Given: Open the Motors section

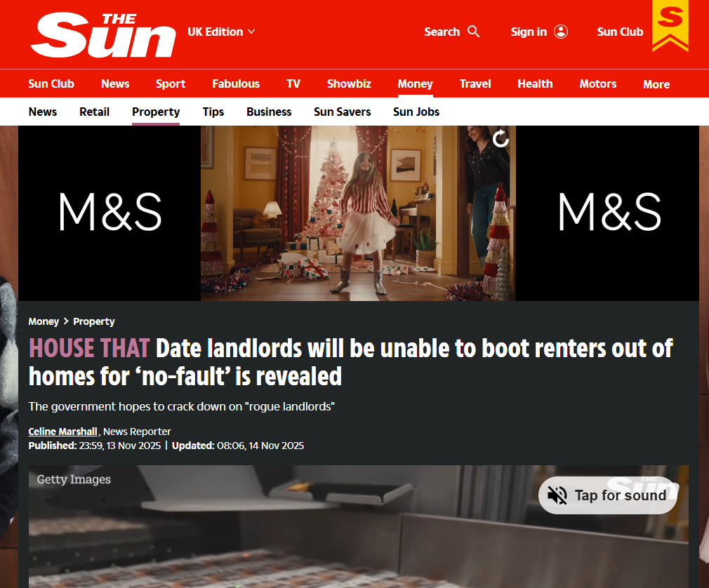Looking at the screenshot, I should pos(598,83).
